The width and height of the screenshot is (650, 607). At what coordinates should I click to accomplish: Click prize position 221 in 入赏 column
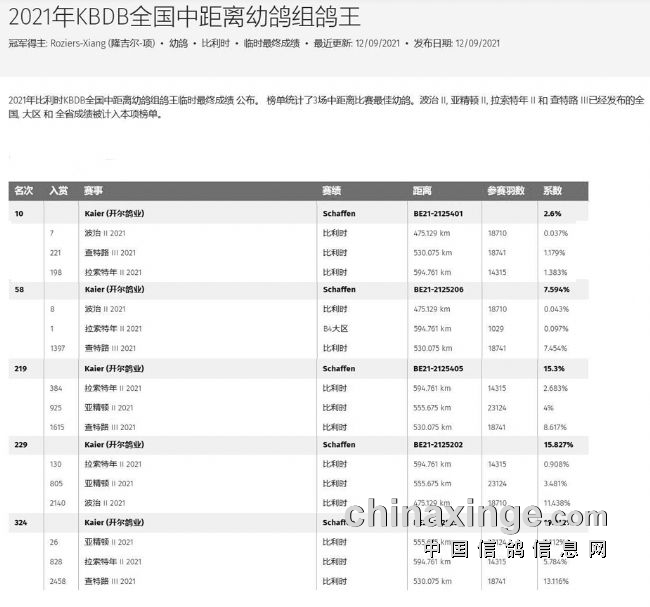pyautogui.click(x=55, y=253)
